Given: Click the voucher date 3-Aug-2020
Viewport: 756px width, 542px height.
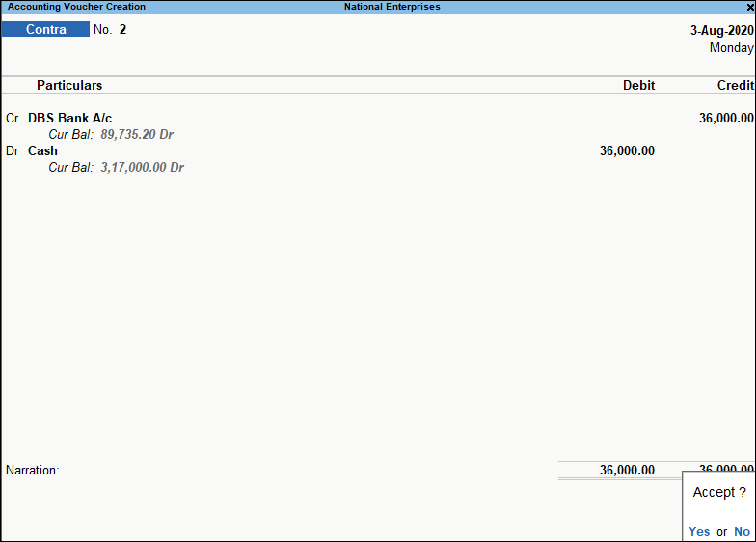Looking at the screenshot, I should (x=721, y=30).
